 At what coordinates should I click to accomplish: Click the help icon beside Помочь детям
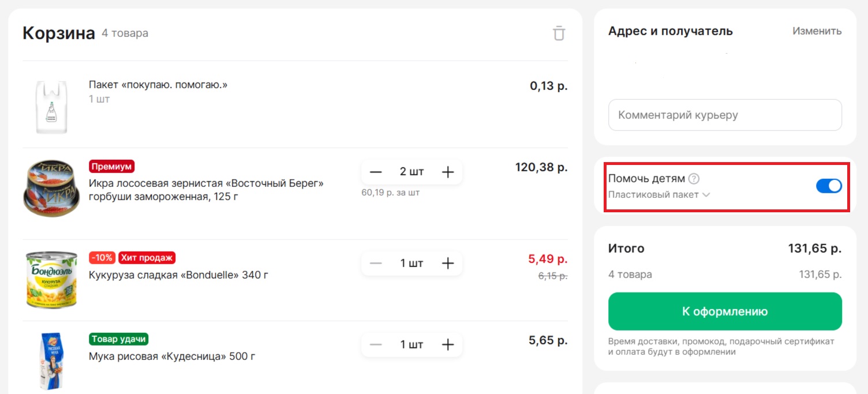point(694,179)
